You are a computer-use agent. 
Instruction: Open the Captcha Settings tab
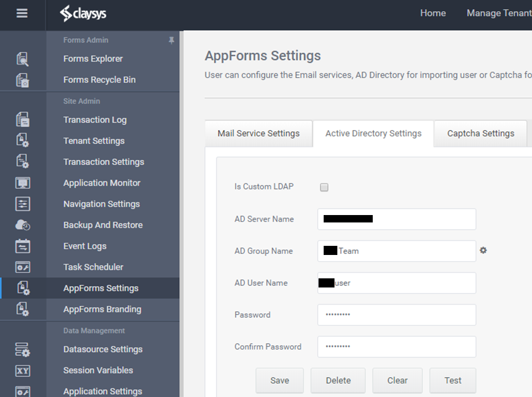(x=481, y=133)
